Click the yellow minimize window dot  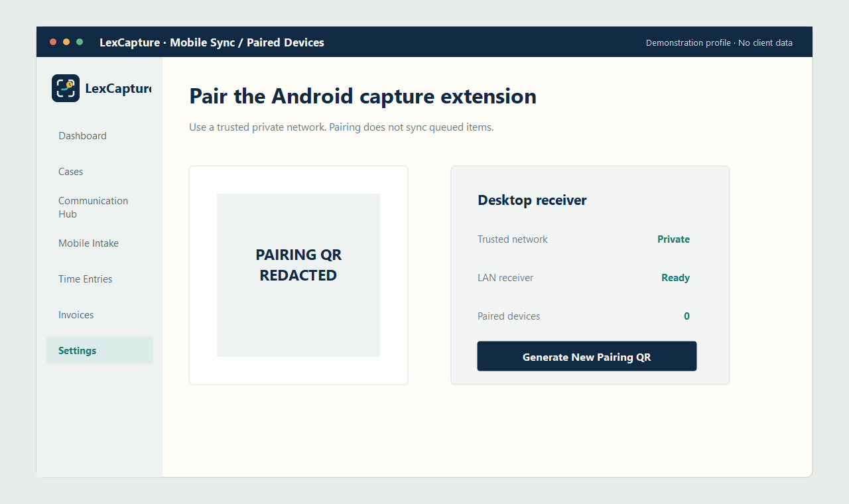point(66,42)
